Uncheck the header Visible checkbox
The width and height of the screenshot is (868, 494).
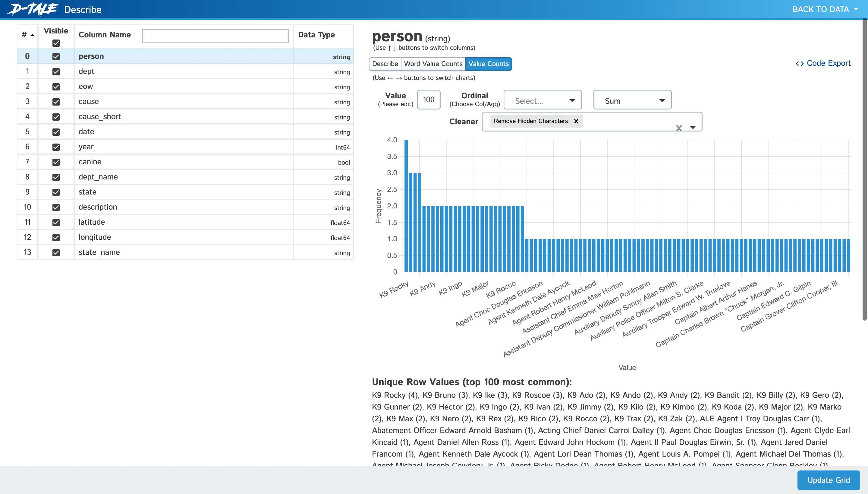tap(56, 43)
